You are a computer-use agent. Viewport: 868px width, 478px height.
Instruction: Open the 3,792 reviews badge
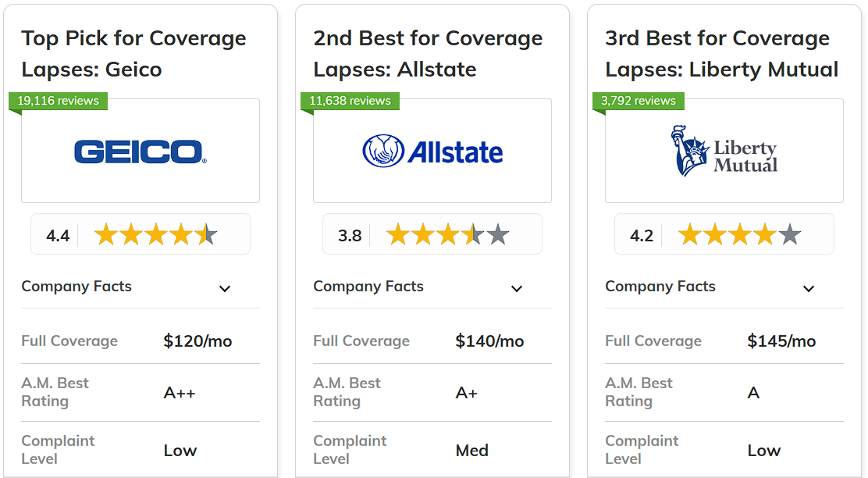tap(639, 101)
